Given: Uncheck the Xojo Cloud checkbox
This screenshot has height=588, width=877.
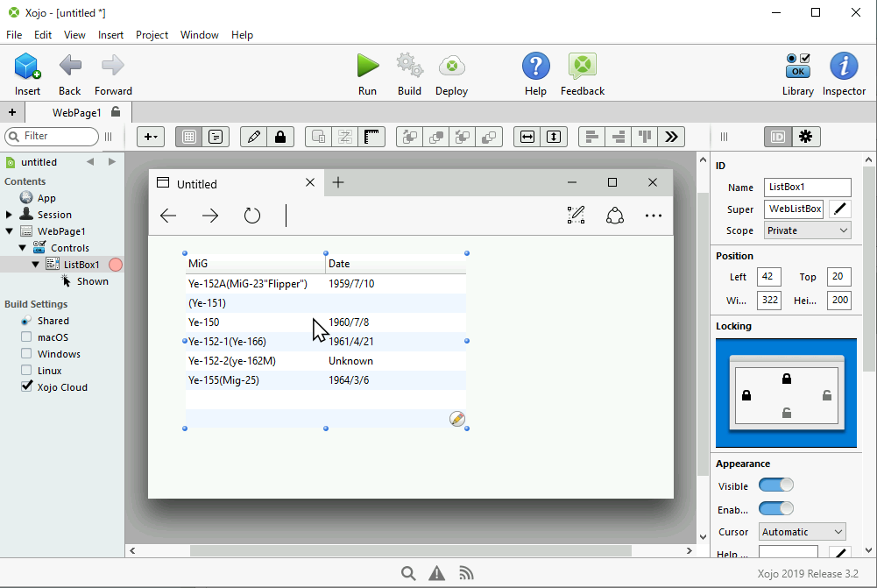Looking at the screenshot, I should coord(26,386).
